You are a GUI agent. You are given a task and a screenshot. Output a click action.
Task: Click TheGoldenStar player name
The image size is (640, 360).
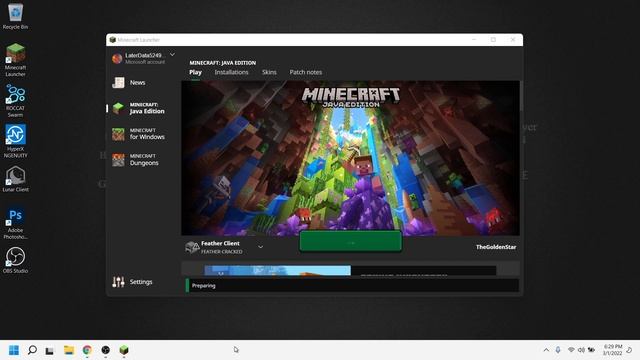tap(496, 247)
